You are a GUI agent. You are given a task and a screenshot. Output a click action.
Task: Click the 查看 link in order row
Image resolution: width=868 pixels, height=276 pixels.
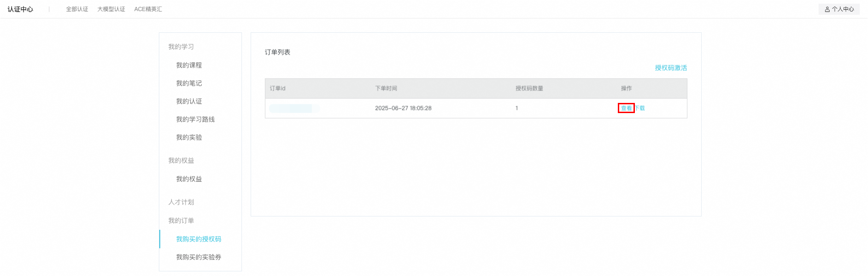[x=626, y=108]
